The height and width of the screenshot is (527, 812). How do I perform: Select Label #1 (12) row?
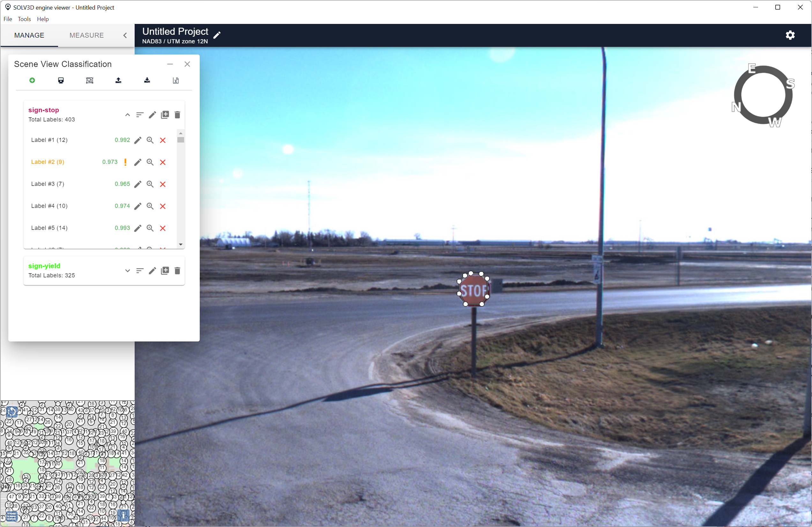(x=100, y=140)
